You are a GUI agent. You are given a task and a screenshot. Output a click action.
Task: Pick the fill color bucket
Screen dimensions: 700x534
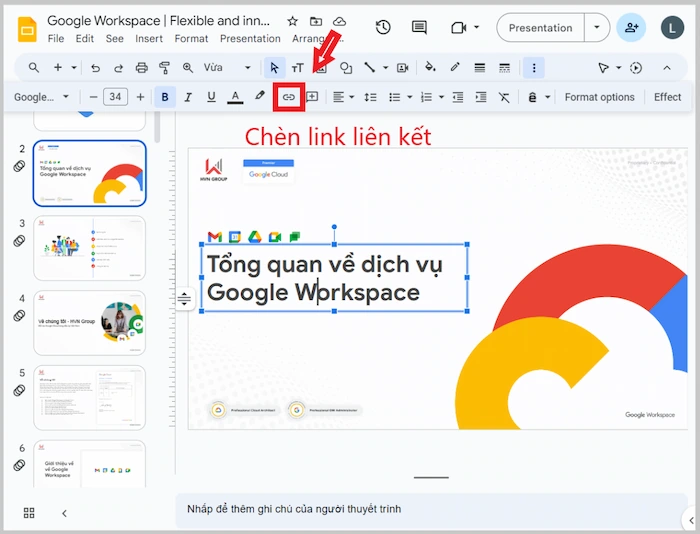(430, 67)
